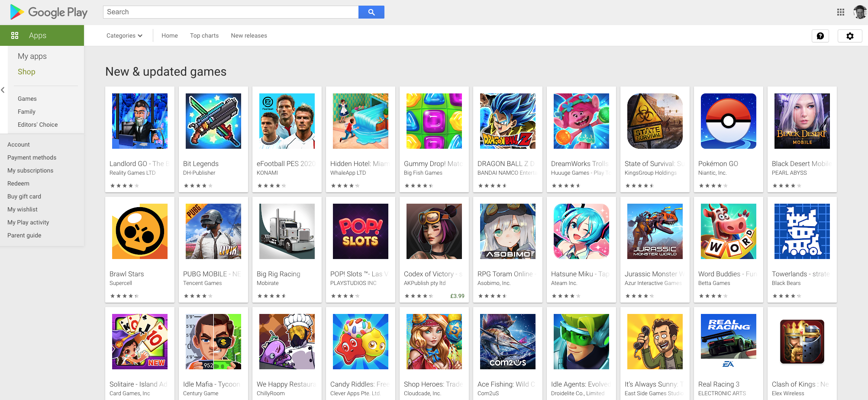The height and width of the screenshot is (400, 868).
Task: Open the Towerlands app icon
Action: pyautogui.click(x=802, y=231)
